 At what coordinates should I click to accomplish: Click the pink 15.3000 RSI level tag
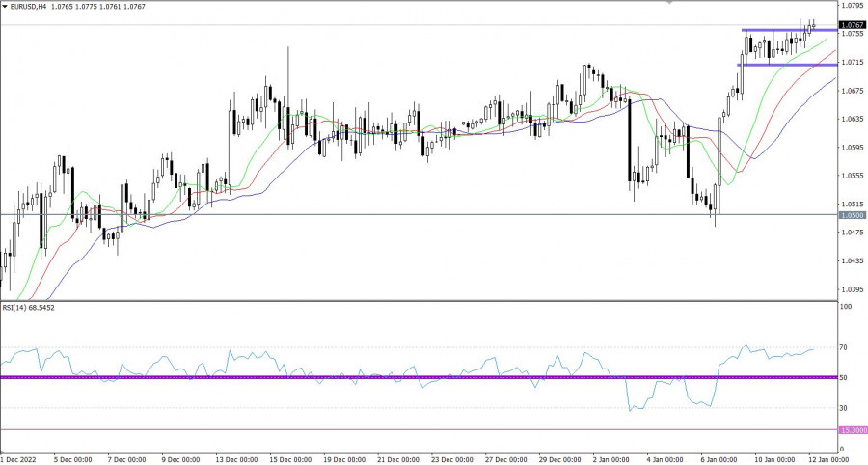point(852,430)
